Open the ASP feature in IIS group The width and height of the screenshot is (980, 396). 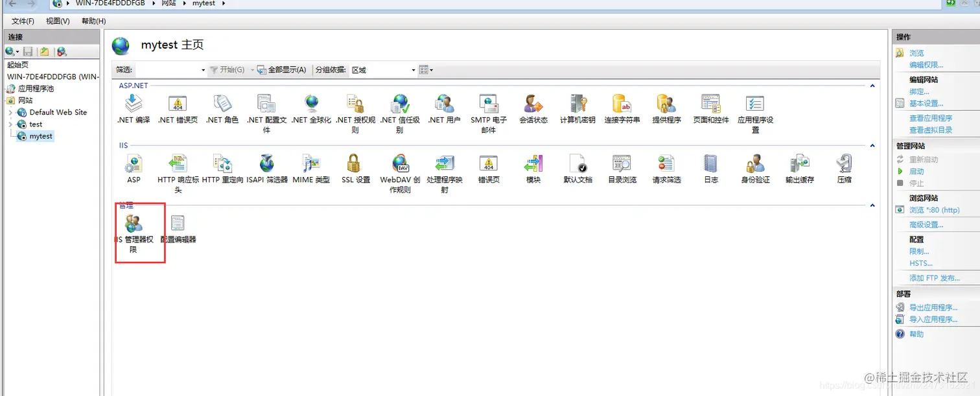point(134,169)
